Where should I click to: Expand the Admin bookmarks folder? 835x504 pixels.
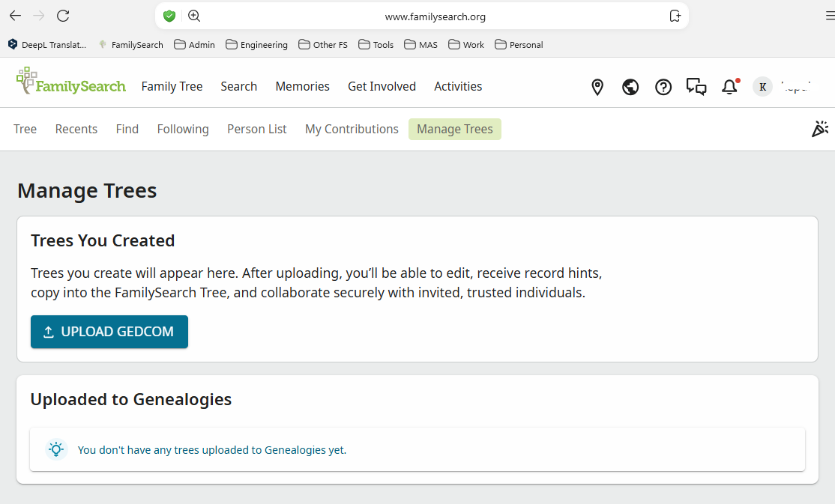click(x=194, y=45)
